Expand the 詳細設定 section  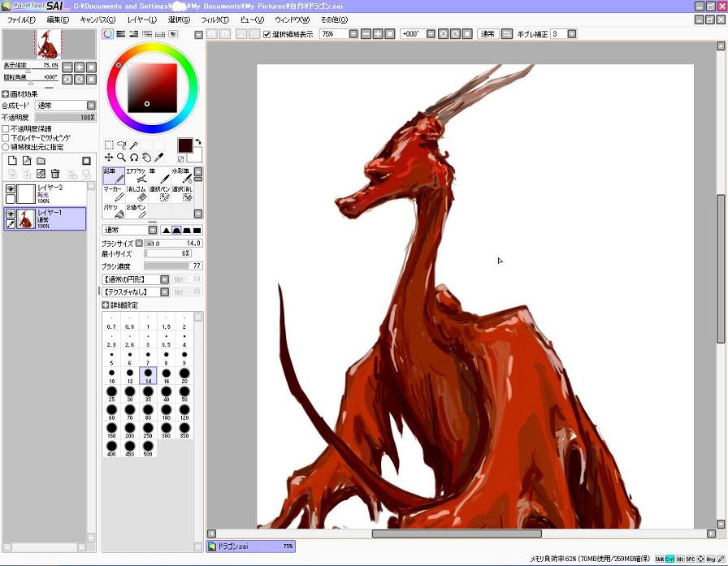pos(119,305)
